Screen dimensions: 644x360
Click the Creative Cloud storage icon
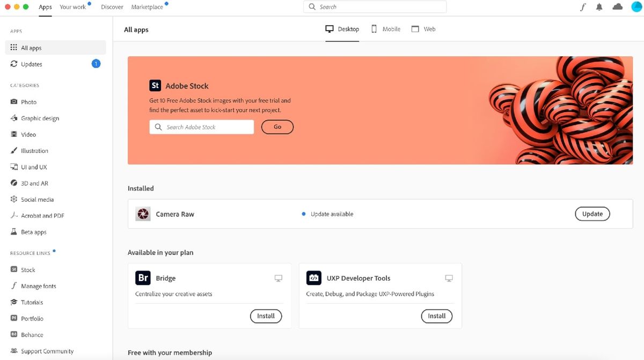point(617,6)
